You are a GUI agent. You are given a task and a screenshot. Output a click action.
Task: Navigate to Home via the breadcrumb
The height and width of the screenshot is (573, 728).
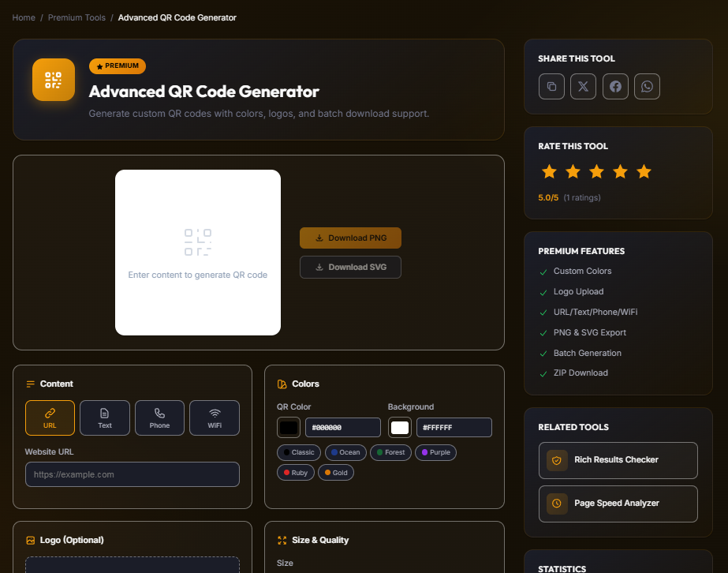coord(23,17)
